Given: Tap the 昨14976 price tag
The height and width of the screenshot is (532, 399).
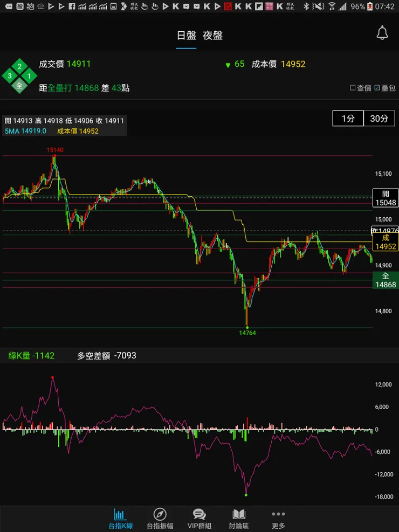Looking at the screenshot, I should (x=386, y=230).
